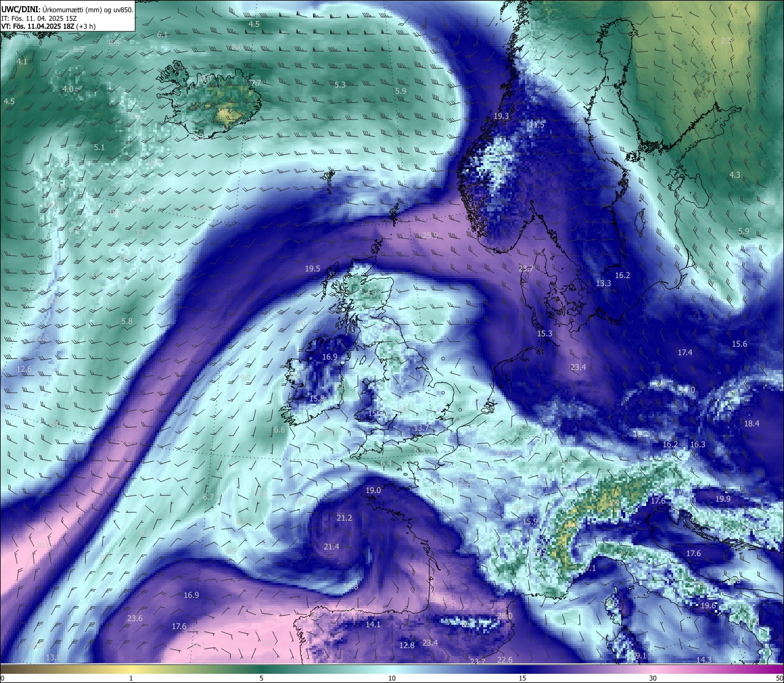Click the 12.8 value label
This screenshot has height=683, width=784.
click(x=407, y=645)
